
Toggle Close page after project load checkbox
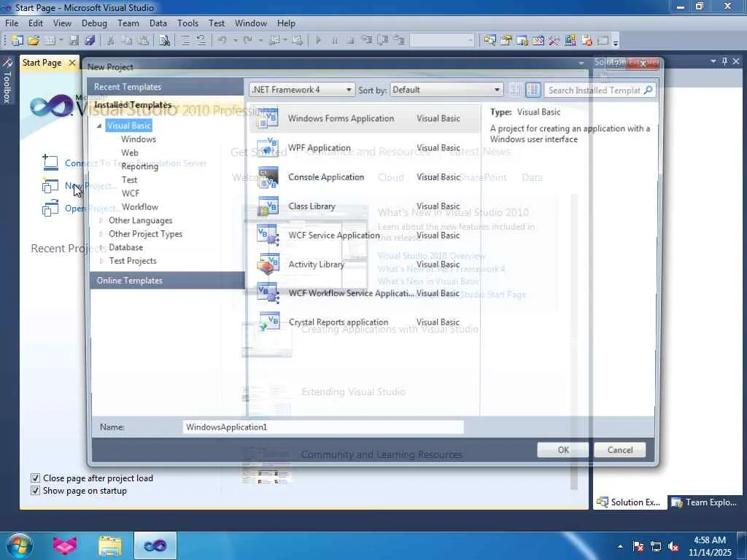click(x=35, y=478)
